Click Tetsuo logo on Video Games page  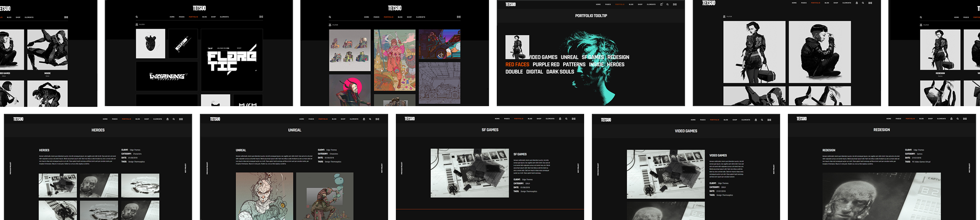coord(606,120)
